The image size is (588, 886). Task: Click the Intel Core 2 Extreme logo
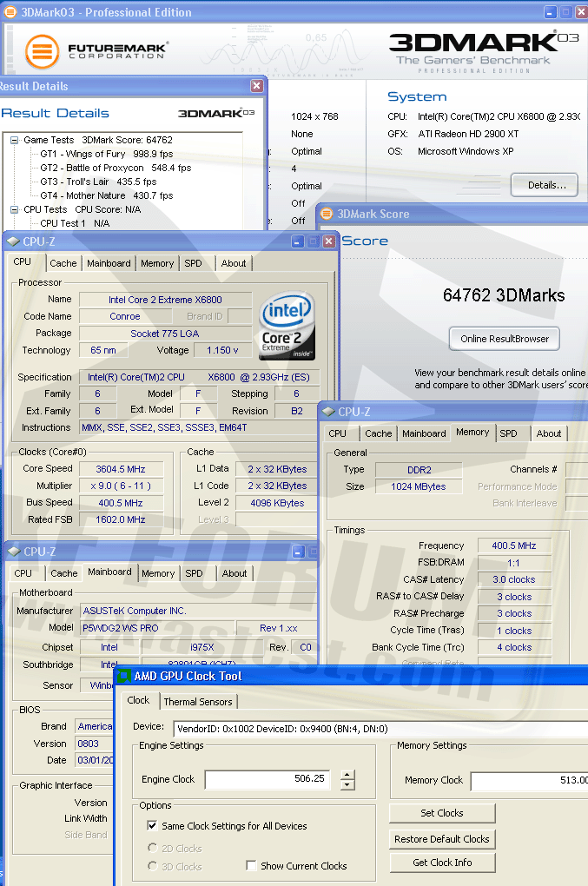pyautogui.click(x=287, y=326)
